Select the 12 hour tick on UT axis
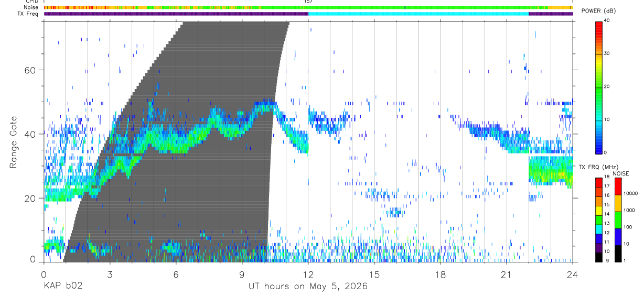The height and width of the screenshot is (297, 644). coord(308,273)
